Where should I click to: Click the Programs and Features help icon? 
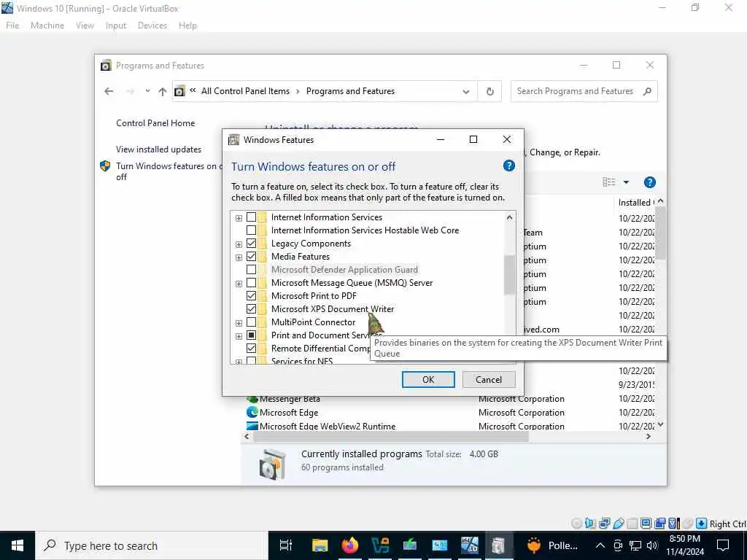[x=650, y=182]
